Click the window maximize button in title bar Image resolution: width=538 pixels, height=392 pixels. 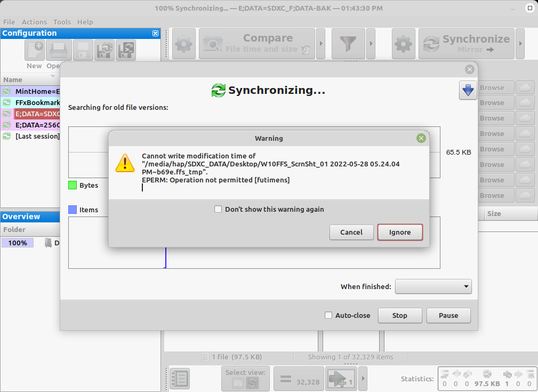tap(530, 8)
